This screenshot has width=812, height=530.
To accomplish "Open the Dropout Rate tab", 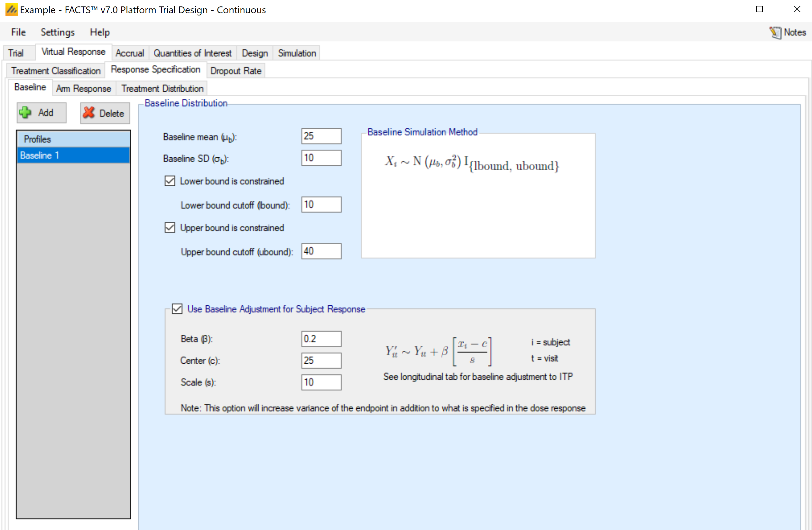I will (x=236, y=71).
